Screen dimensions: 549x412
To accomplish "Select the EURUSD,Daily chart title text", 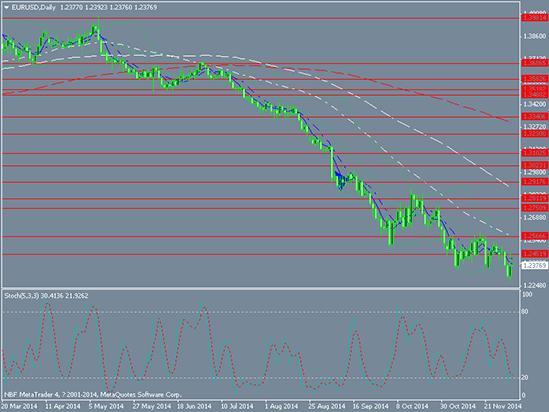I will tap(34, 7).
